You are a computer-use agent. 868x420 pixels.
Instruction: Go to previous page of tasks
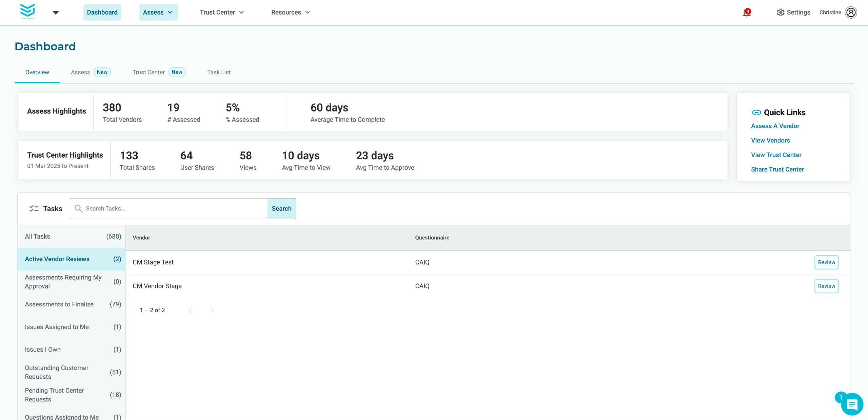pos(191,310)
